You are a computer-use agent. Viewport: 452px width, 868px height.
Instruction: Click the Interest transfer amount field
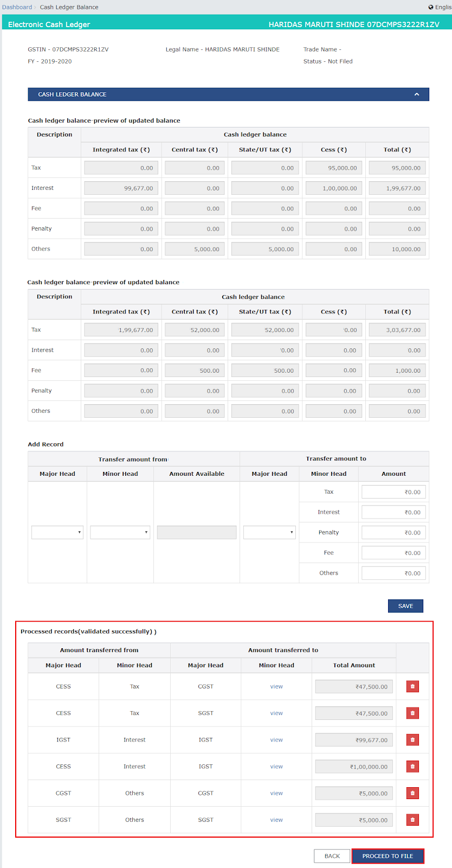pos(393,512)
